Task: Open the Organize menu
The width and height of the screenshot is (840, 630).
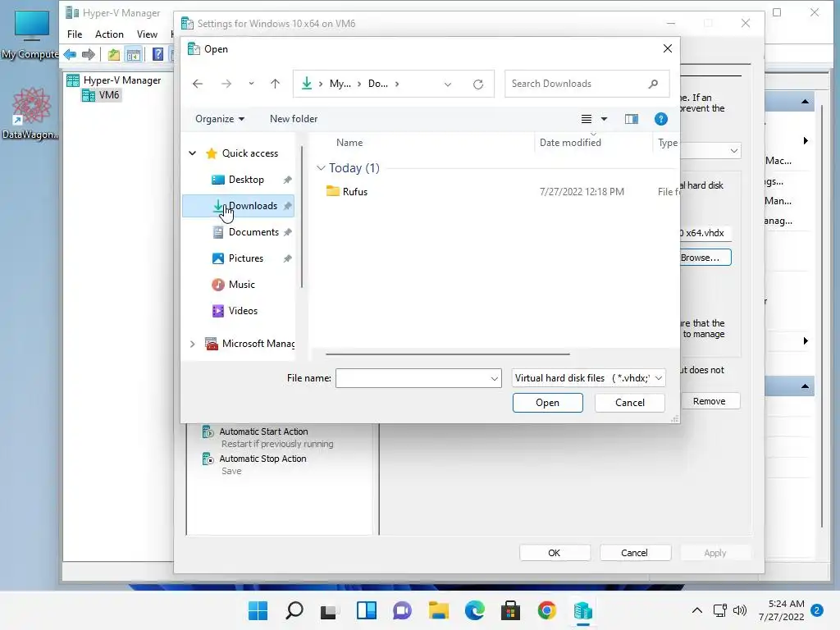Action: (220, 119)
